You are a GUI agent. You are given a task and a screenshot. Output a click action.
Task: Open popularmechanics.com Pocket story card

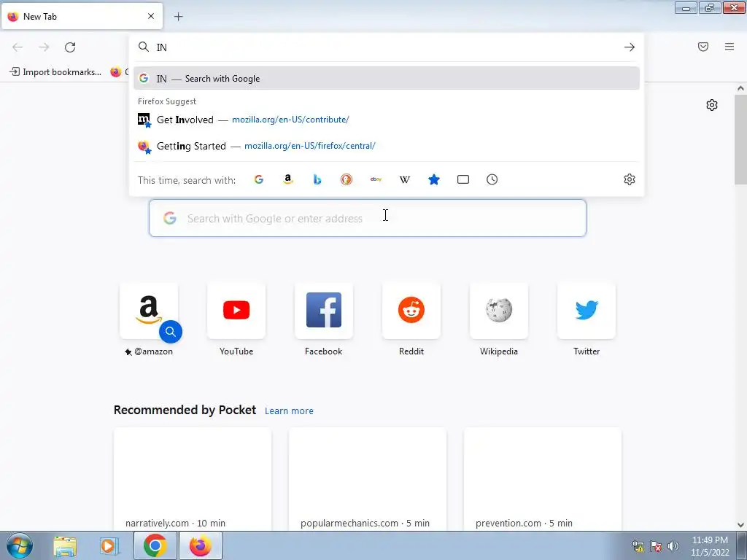coord(368,479)
